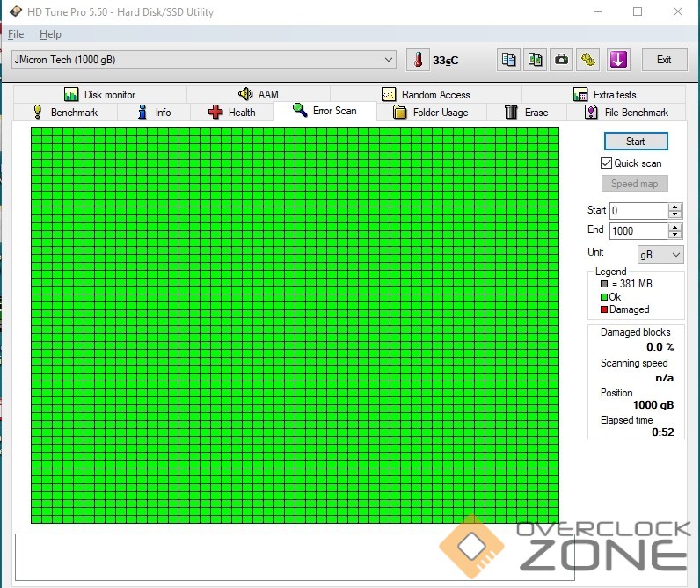Open the File Benchmark tab
This screenshot has height=588, width=700.
coord(626,113)
